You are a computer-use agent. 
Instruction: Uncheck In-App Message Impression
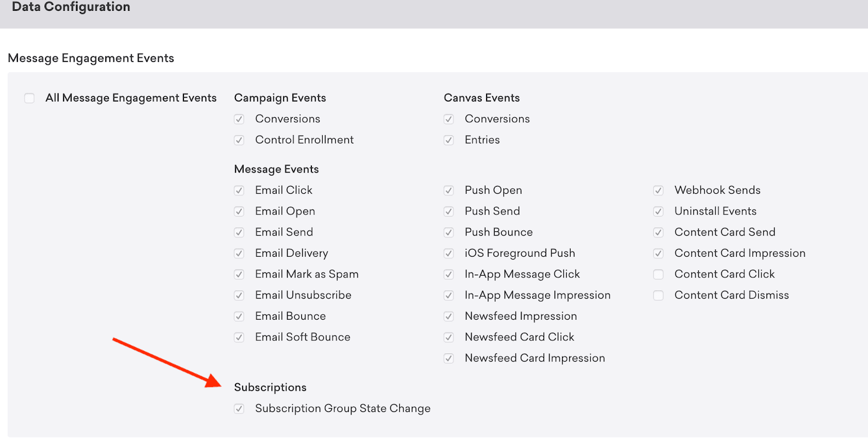point(449,295)
